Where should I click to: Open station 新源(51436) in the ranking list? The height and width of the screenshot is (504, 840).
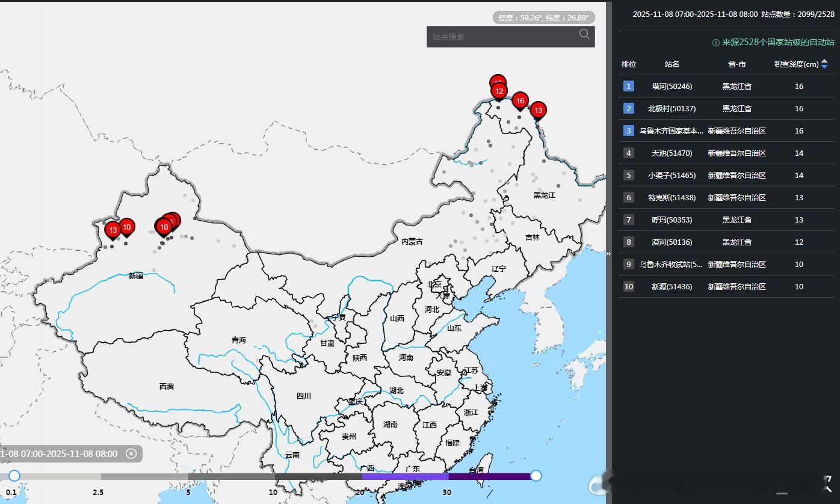[672, 287]
